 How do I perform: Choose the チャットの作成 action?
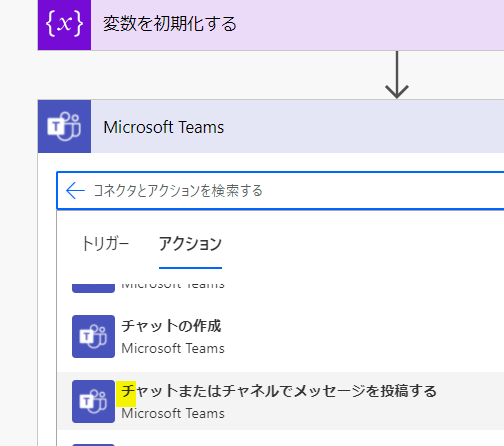coord(281,336)
